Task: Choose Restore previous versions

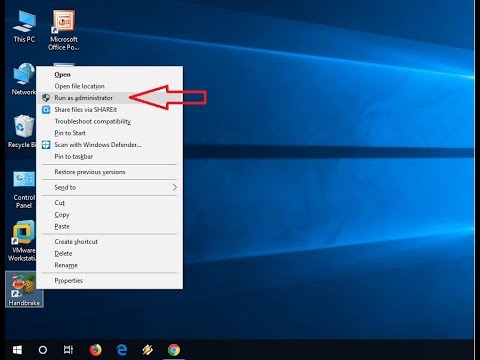Action: 109,172
